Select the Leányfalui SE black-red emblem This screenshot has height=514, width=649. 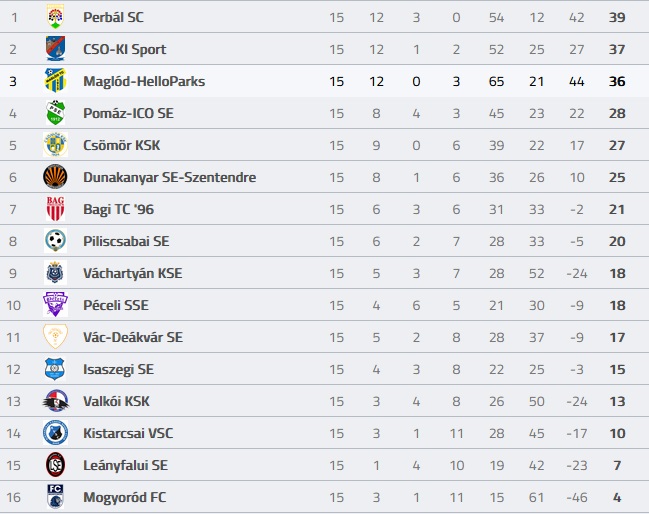[55, 465]
